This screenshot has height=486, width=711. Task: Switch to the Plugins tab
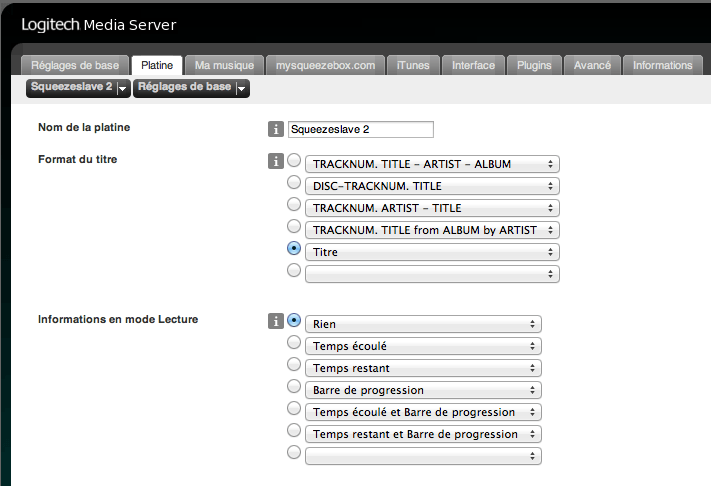[x=534, y=65]
